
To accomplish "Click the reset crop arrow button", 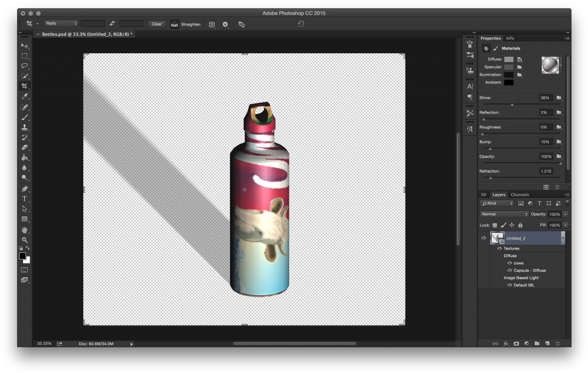I will [x=301, y=24].
